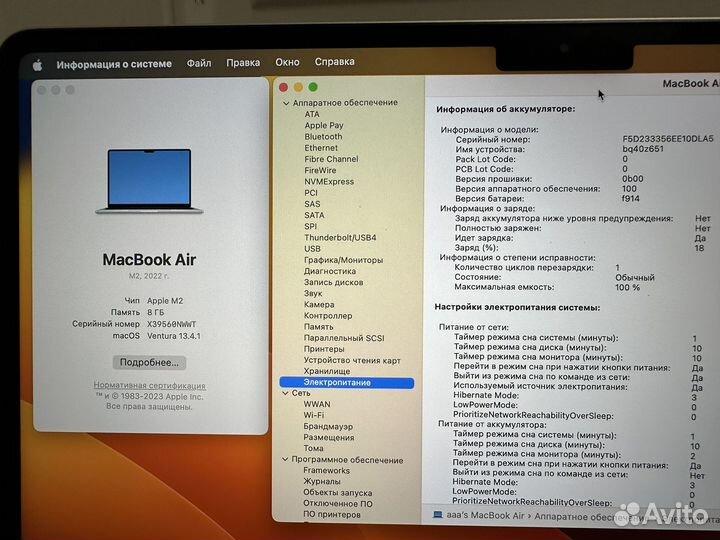The width and height of the screenshot is (720, 540).
Task: Select ПО принтеров in the sidebar
Action: tap(332, 514)
